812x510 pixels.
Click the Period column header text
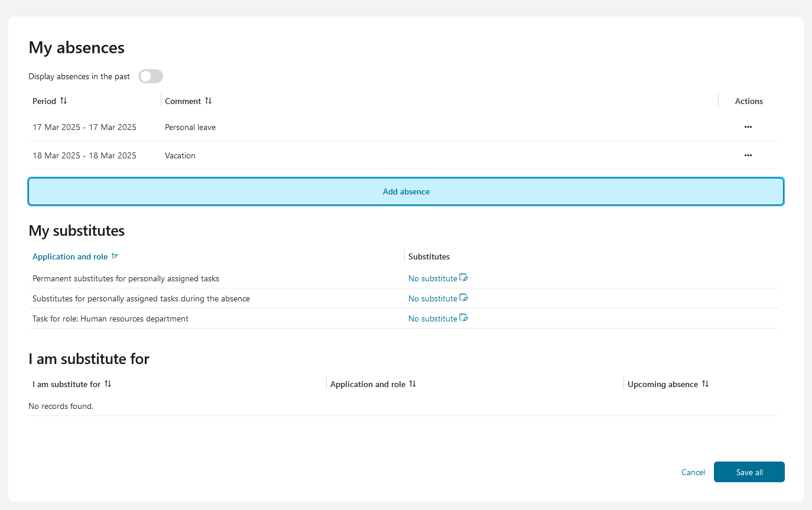(44, 101)
